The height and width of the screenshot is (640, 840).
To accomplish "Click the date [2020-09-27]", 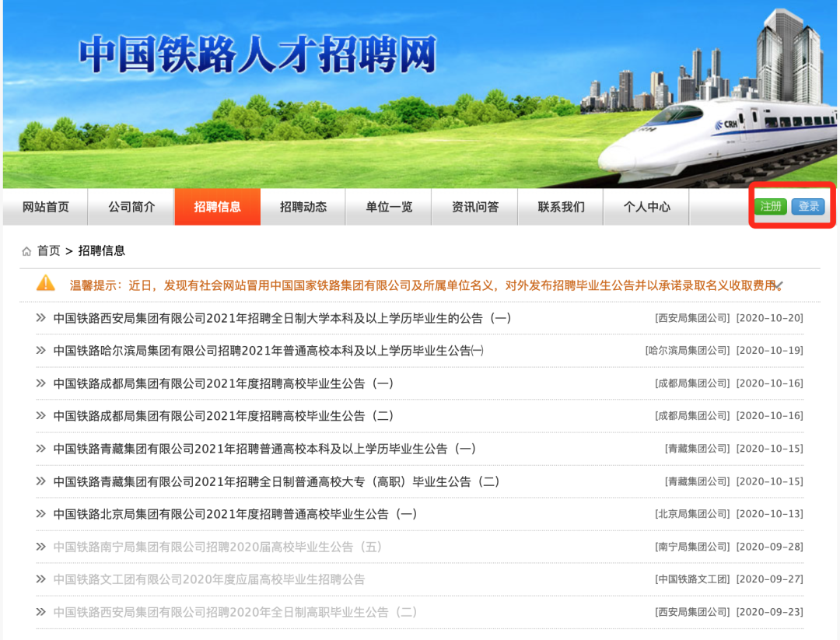I will click(x=770, y=579).
